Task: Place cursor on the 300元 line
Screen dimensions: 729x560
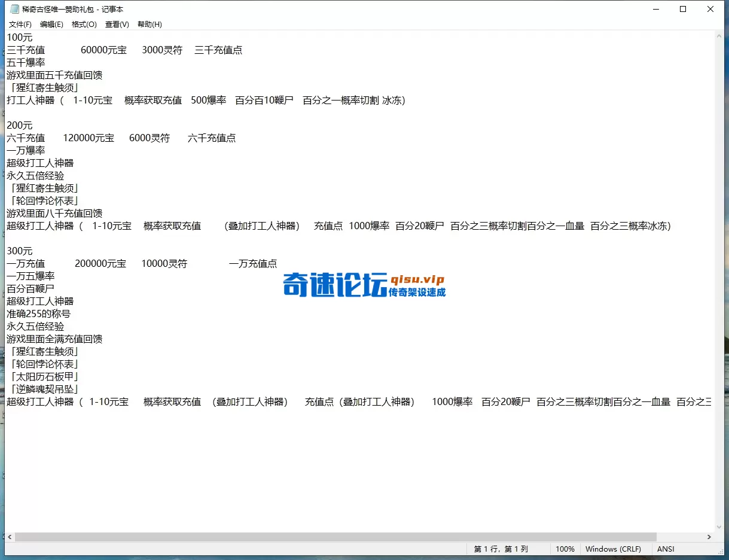Action: [x=20, y=251]
